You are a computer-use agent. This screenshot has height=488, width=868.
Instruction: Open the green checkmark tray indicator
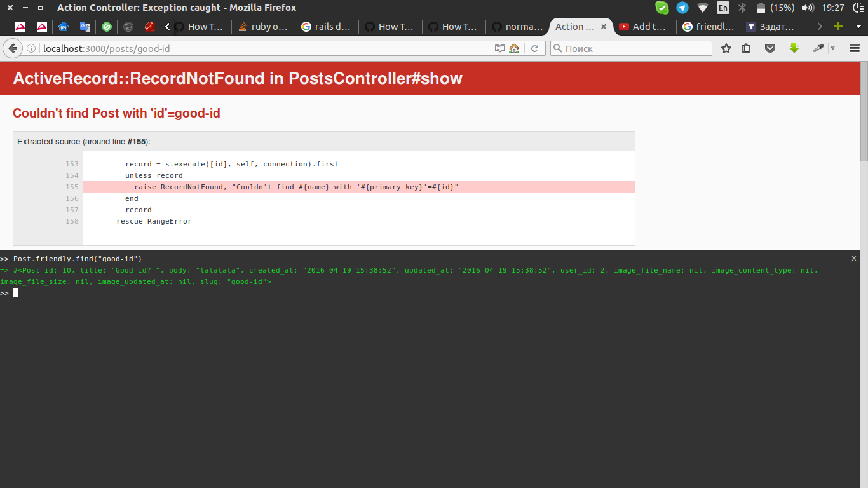(x=662, y=8)
